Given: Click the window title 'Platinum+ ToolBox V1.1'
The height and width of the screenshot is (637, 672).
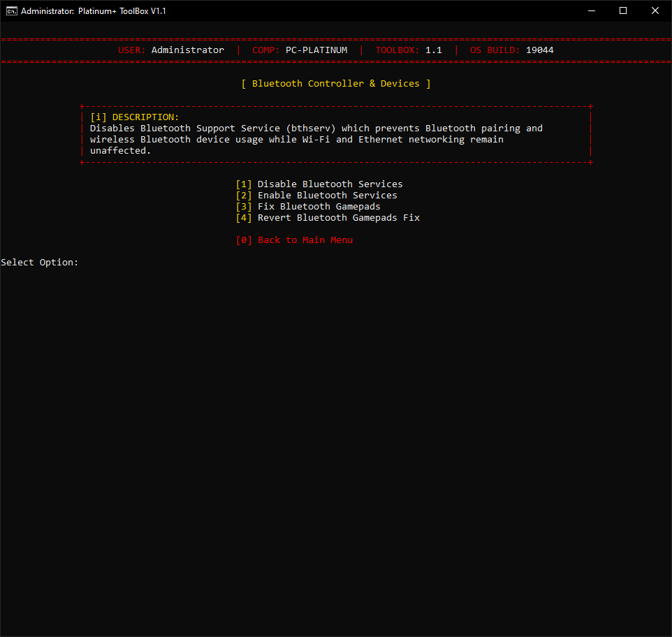Looking at the screenshot, I should point(122,11).
